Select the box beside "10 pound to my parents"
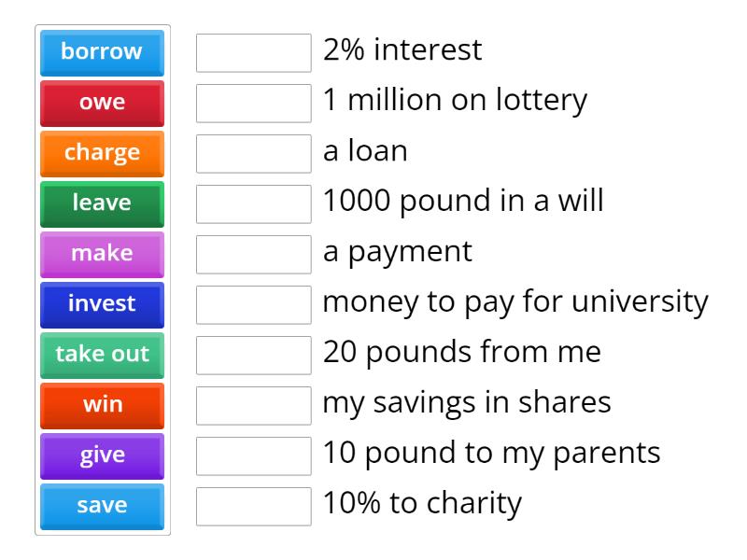Image resolution: width=747 pixels, height=560 pixels. click(x=253, y=455)
